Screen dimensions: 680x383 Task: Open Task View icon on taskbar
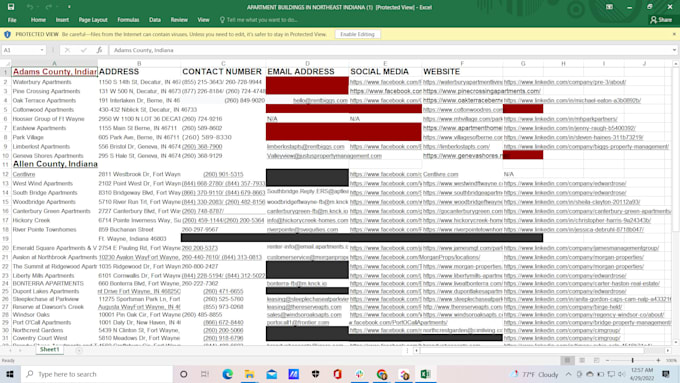tap(205, 374)
